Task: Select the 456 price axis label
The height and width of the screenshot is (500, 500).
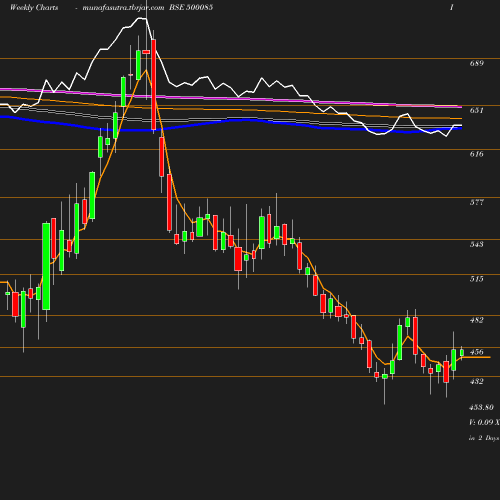Action: [x=476, y=352]
